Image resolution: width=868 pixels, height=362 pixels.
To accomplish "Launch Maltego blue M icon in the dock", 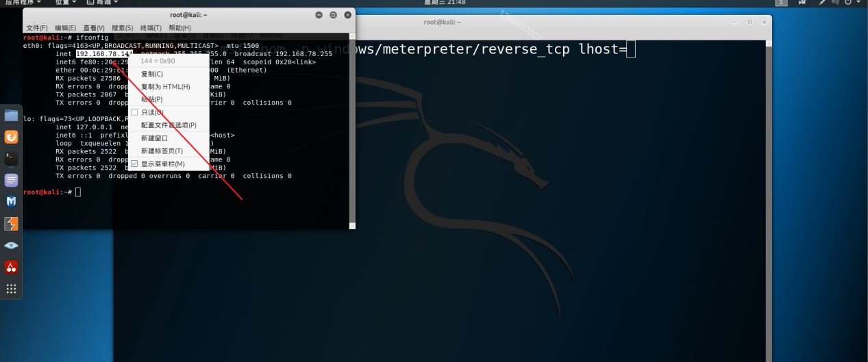I will pos(12,202).
